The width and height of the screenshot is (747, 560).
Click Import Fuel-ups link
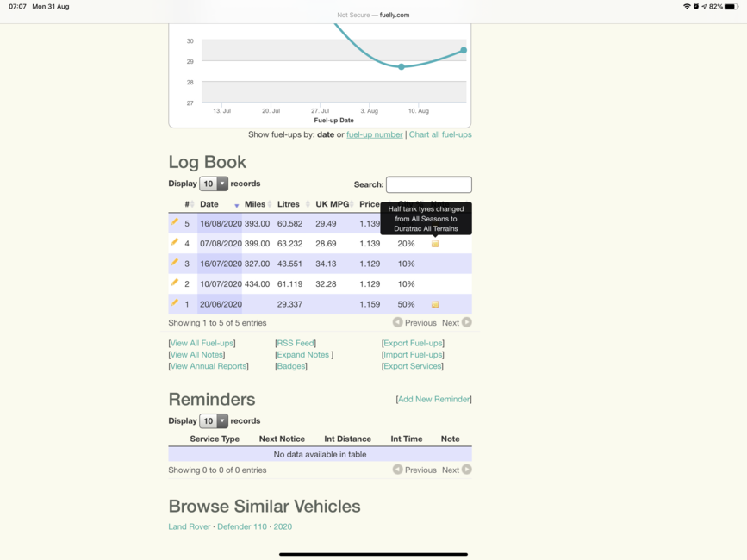pos(413,355)
